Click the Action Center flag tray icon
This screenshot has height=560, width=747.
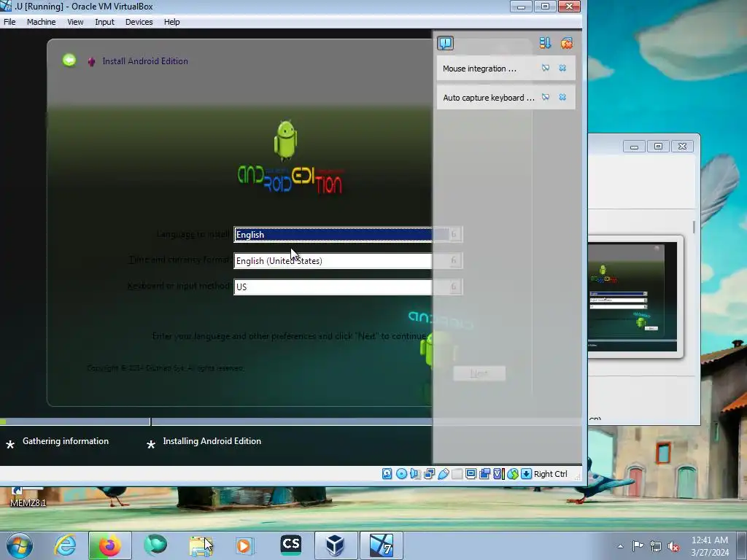pos(638,545)
